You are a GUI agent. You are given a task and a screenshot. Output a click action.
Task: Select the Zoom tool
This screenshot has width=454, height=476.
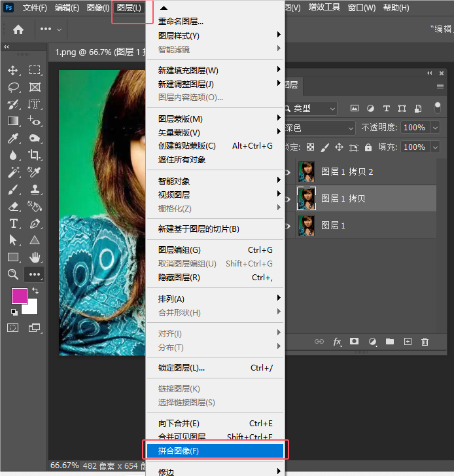point(12,274)
